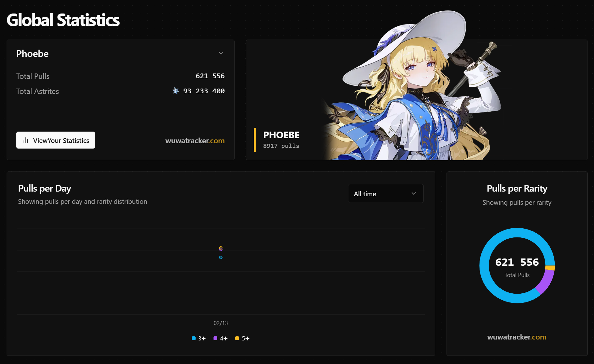Click 'Showing pulls per rarity' subtitle
The image size is (594, 364).
coord(517,203)
